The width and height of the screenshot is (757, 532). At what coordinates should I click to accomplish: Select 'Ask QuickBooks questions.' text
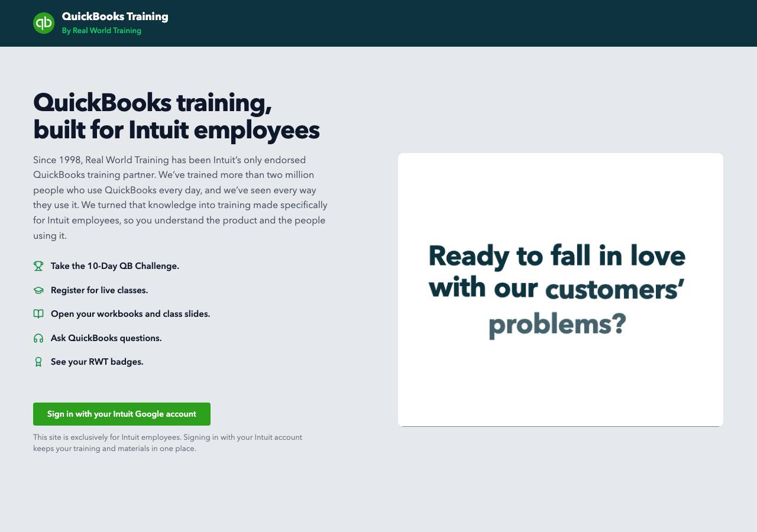(x=106, y=338)
